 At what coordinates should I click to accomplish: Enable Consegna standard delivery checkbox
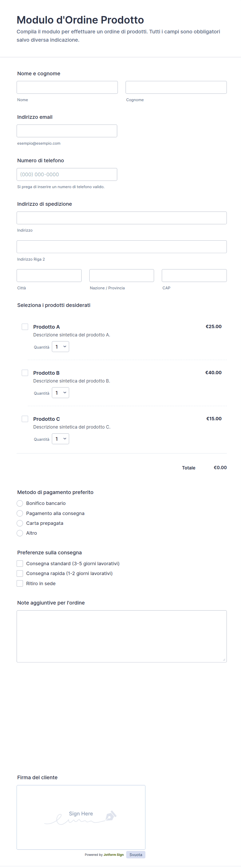[20, 563]
